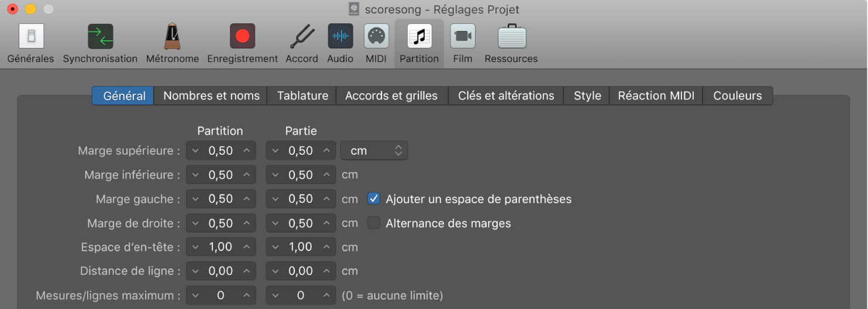The height and width of the screenshot is (309, 868).
Task: Open the Ressources briefcase icon
Action: tap(512, 36)
